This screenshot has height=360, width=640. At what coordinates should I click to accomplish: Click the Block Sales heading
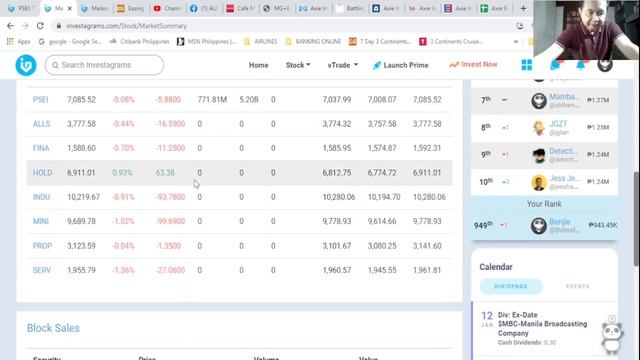pos(53,328)
